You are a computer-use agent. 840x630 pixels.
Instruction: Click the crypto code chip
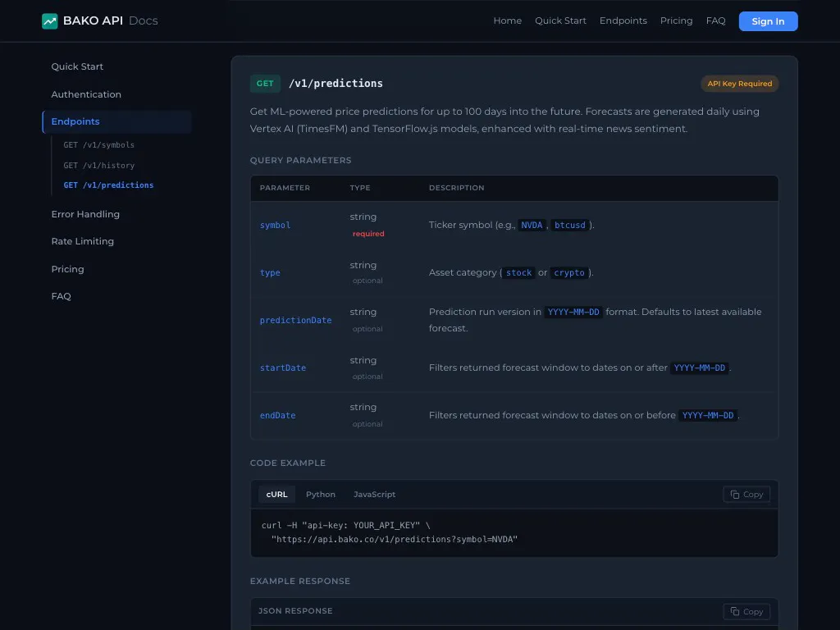pos(569,272)
